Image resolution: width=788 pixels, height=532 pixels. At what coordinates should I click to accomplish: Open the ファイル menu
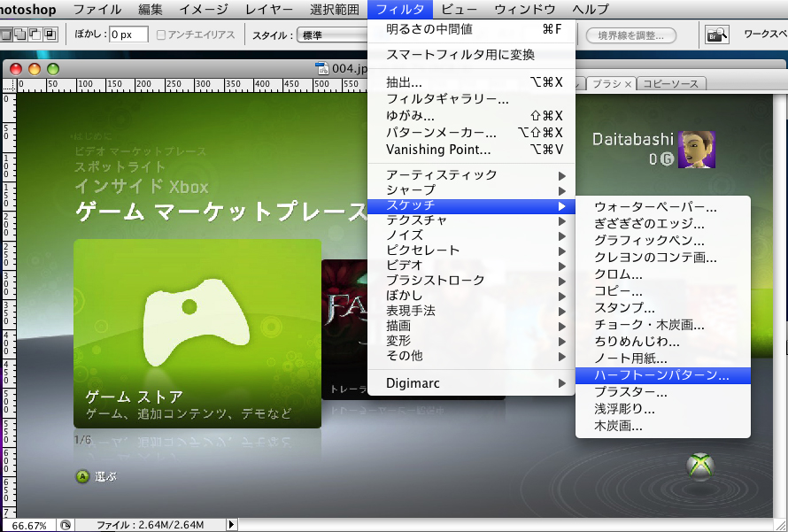97,9
